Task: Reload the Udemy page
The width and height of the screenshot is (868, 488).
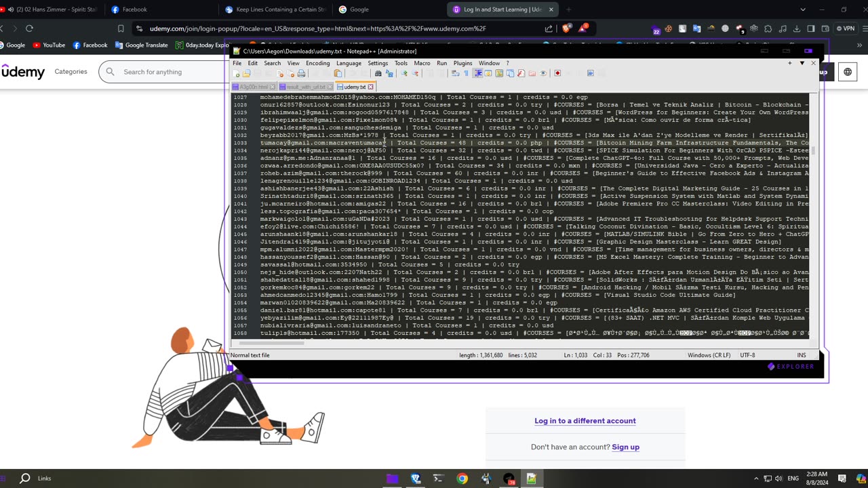Action: [29, 28]
